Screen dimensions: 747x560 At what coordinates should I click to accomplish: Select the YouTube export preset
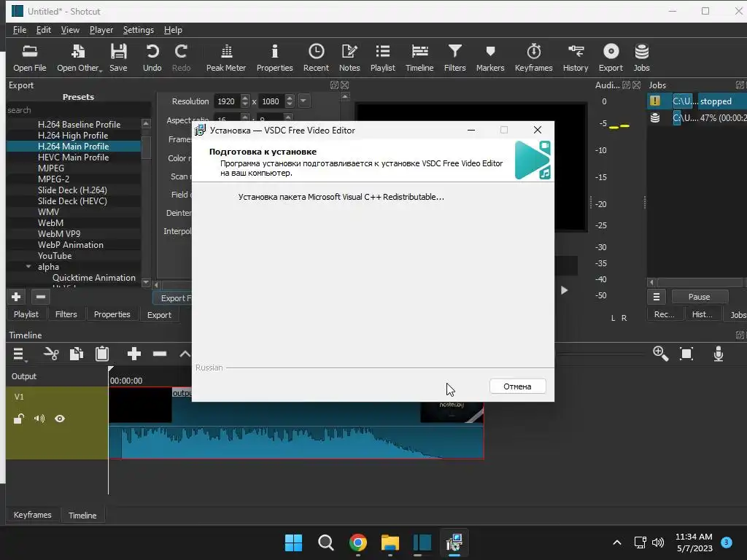(x=55, y=256)
